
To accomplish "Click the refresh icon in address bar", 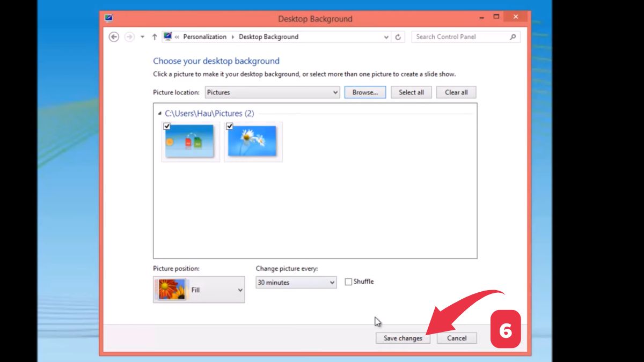I will 398,36.
